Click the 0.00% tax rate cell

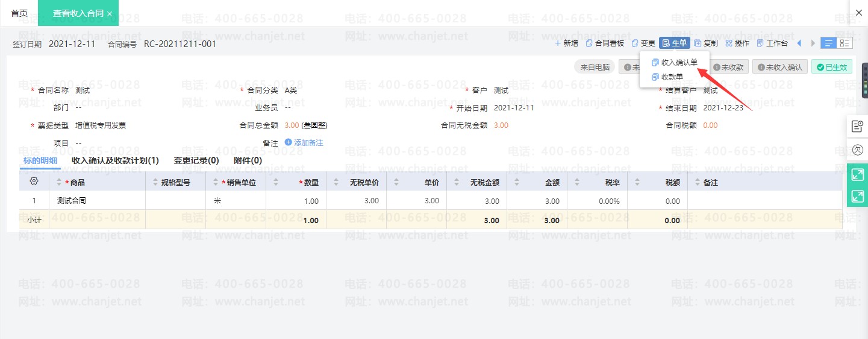598,201
